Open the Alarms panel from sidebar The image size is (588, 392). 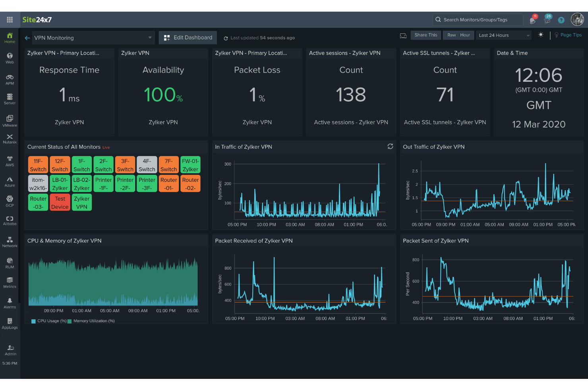[10, 303]
